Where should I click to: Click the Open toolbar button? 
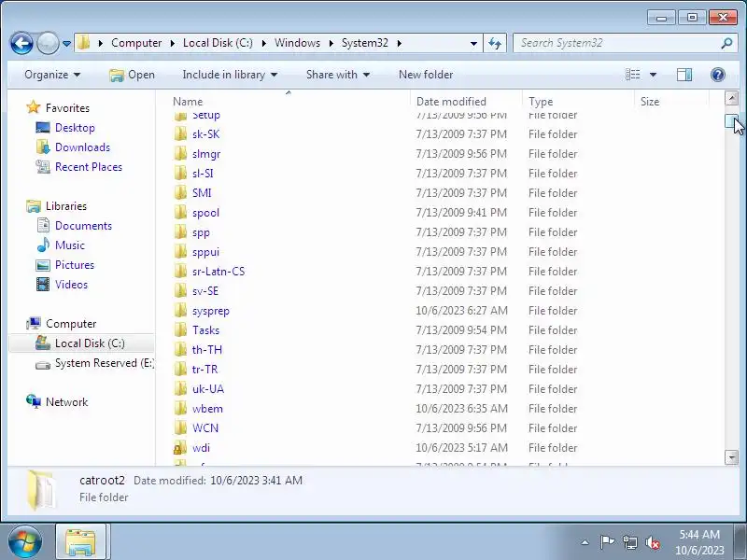132,75
